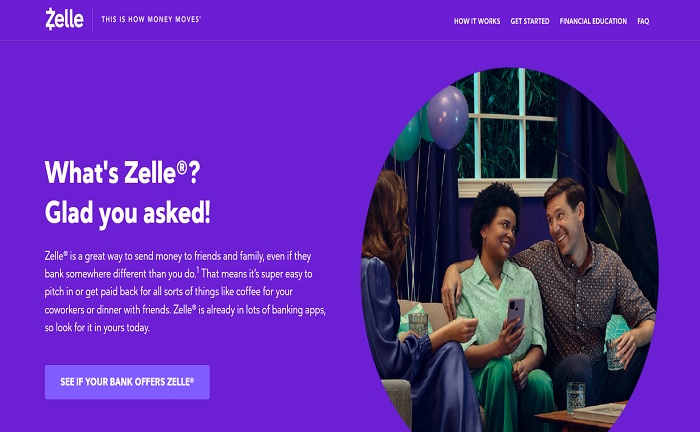Viewport: 700px width, 432px height.
Task: Open the Financial Education section
Action: 593,21
